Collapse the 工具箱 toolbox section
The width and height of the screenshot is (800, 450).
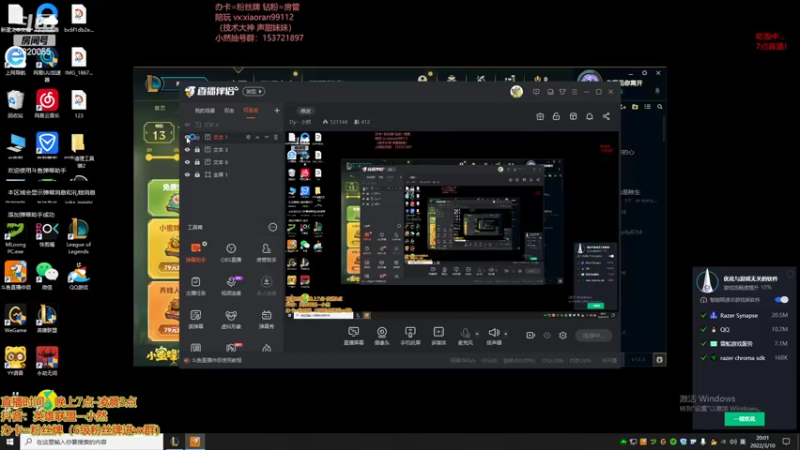pos(273,227)
